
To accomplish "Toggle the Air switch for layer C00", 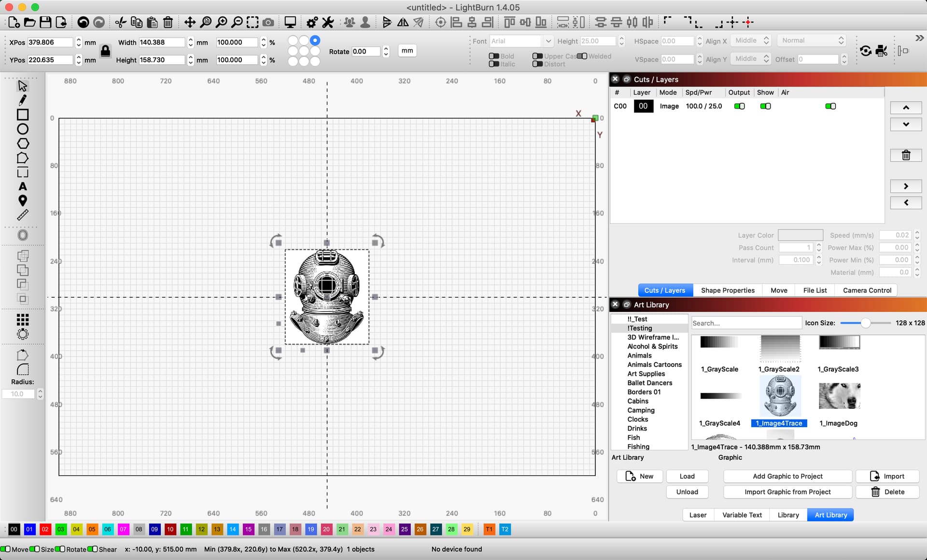I will (x=830, y=106).
